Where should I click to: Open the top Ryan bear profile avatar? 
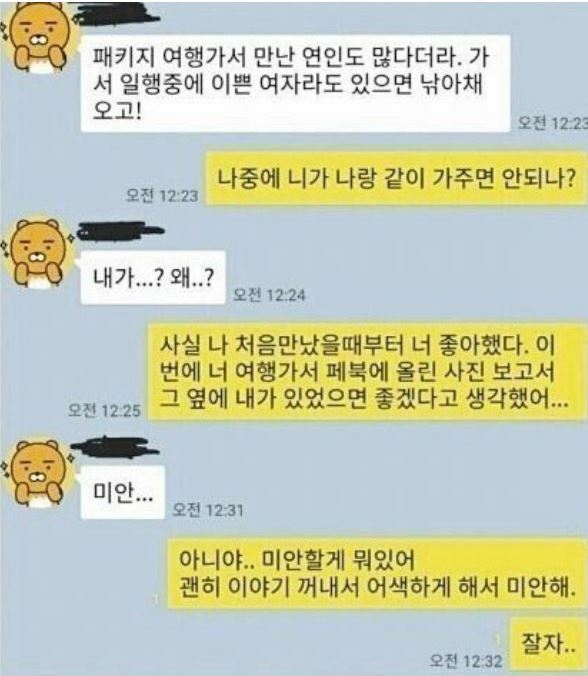click(38, 39)
